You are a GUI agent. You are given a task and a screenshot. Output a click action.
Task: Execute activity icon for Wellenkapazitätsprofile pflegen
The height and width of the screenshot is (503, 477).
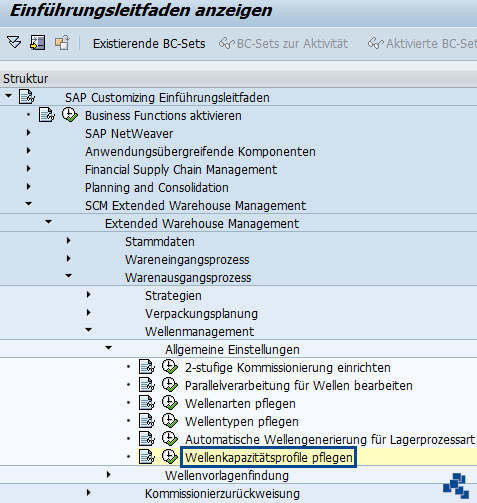click(x=170, y=457)
